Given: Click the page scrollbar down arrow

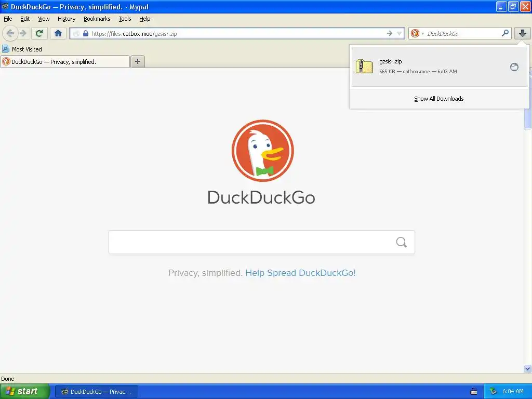Looking at the screenshot, I should click(528, 368).
